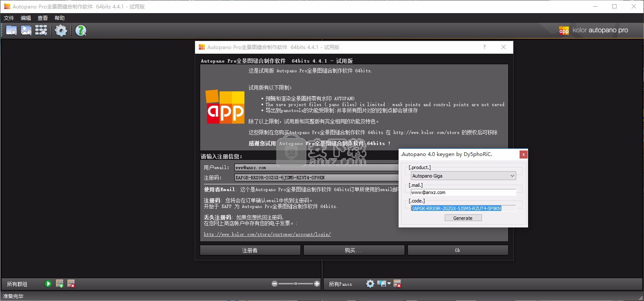Click the Ok button in registration dialog
This screenshot has height=301, width=644.
[x=458, y=250]
